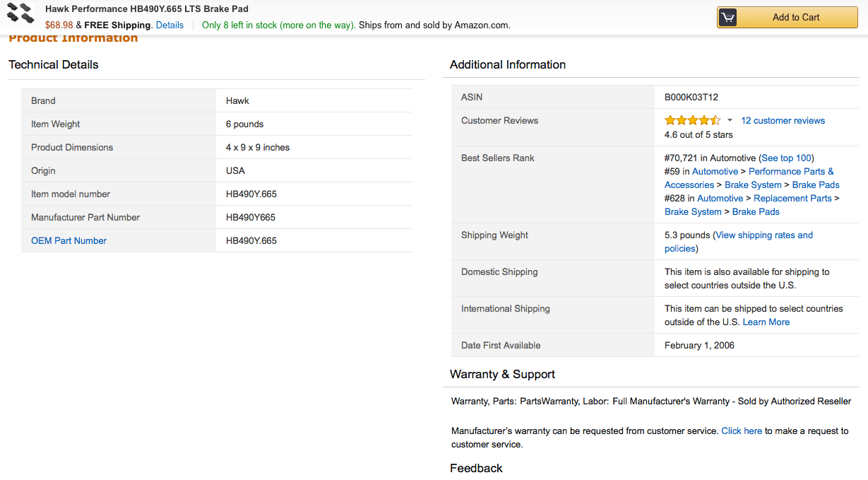
Task: Click the Brake Pads link under Replacement Parts
Action: coord(755,211)
